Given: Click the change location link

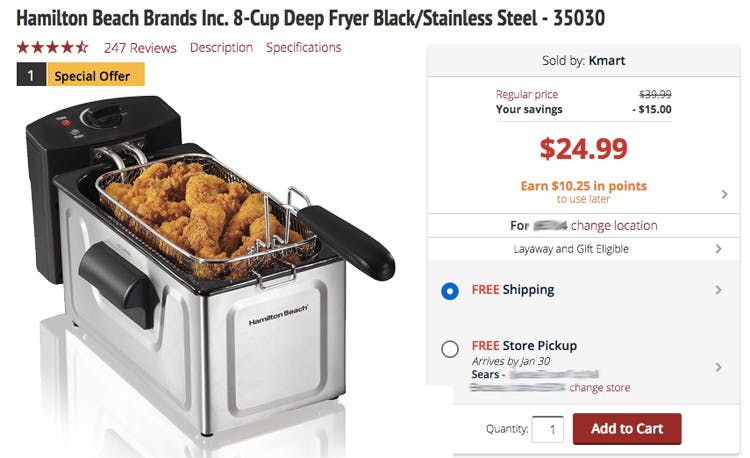Looking at the screenshot, I should (614, 225).
